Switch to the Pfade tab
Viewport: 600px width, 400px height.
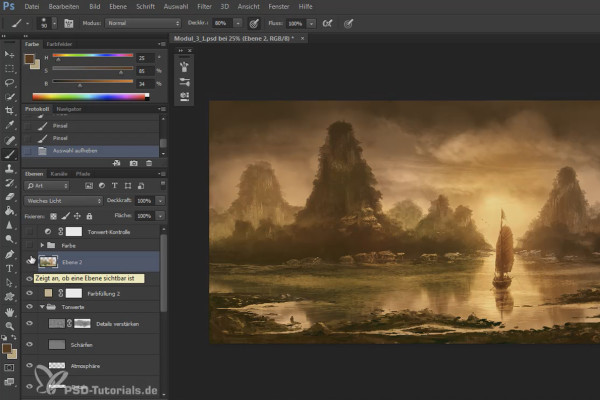click(x=83, y=174)
